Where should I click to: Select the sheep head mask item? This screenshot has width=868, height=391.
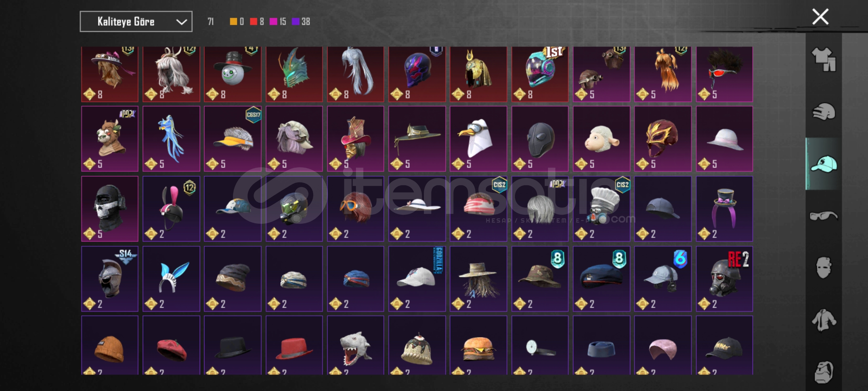[601, 139]
